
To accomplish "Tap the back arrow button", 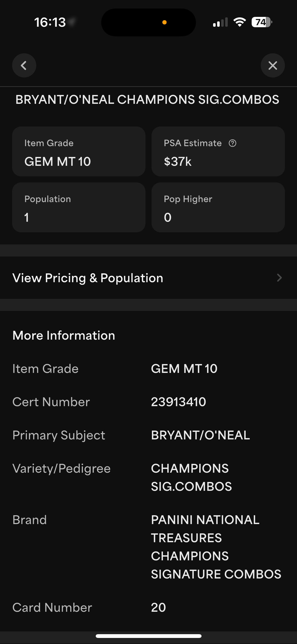I will tap(24, 66).
